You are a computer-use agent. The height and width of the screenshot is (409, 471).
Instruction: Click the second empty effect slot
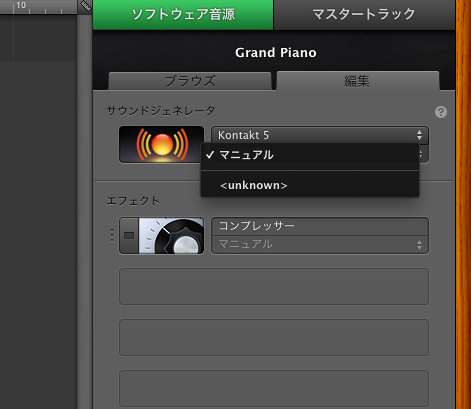[274, 337]
